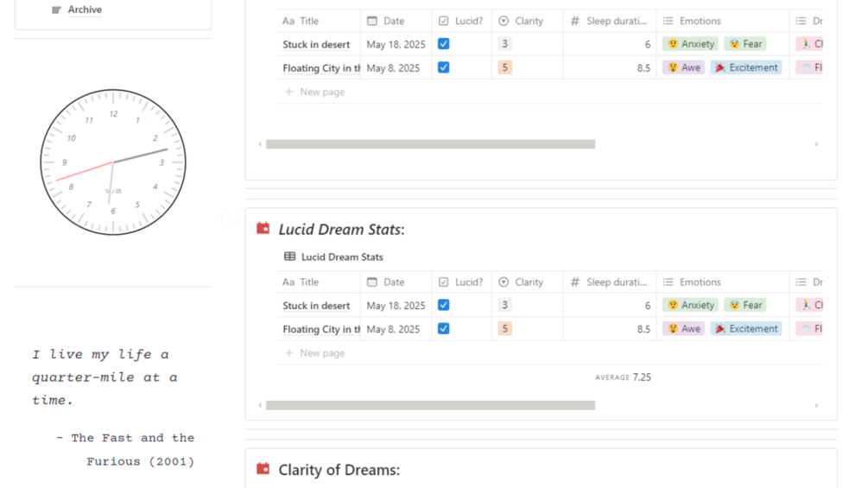Screen dimensions: 868x488
Task: Add New page to Lucid Dream Stats table
Action: tap(321, 353)
